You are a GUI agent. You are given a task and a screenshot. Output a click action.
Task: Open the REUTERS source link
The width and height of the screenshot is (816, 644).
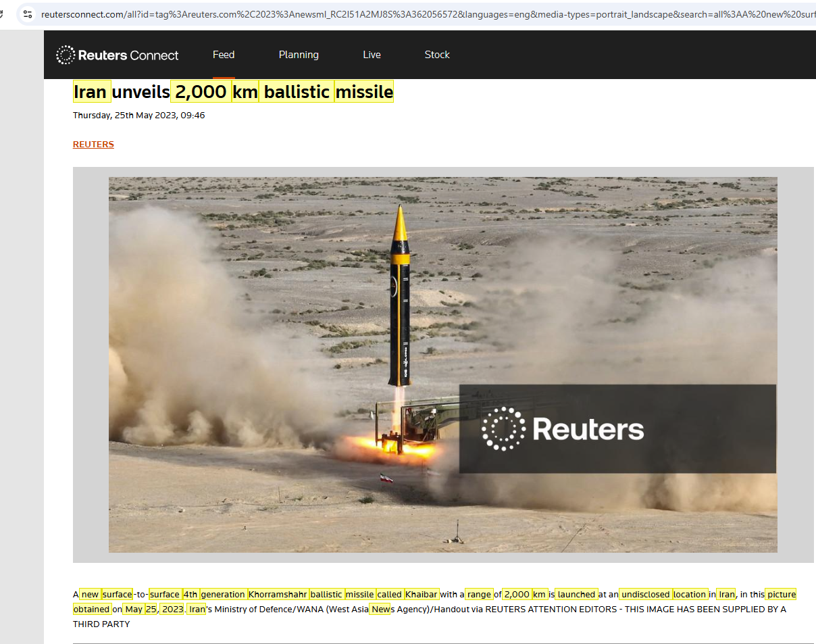pyautogui.click(x=93, y=145)
